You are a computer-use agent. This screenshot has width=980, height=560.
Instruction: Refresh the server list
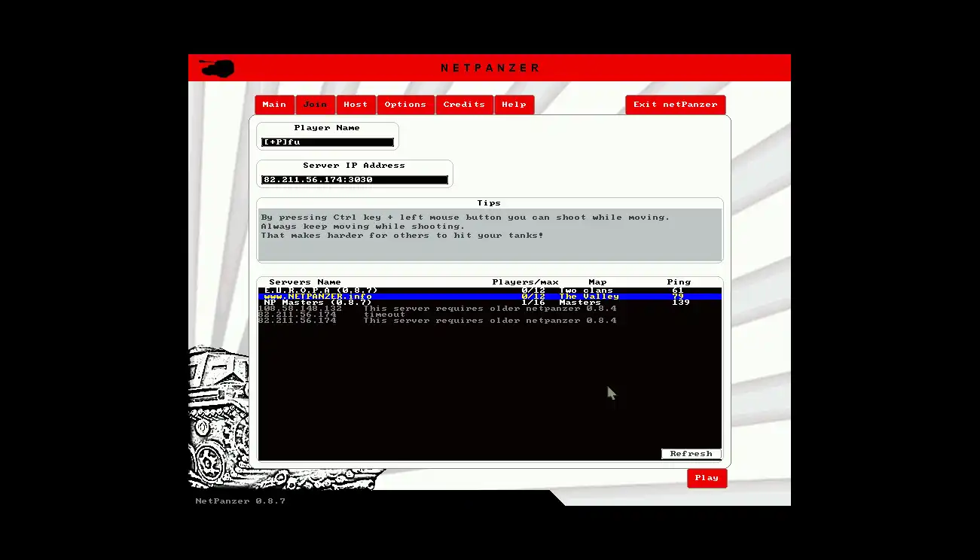[691, 454]
